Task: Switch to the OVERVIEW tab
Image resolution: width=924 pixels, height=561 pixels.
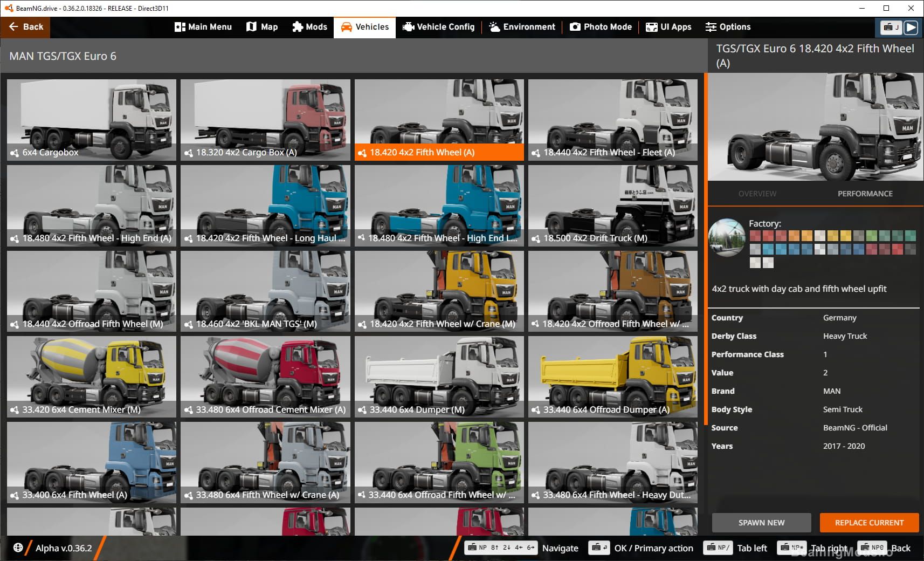Action: click(757, 194)
